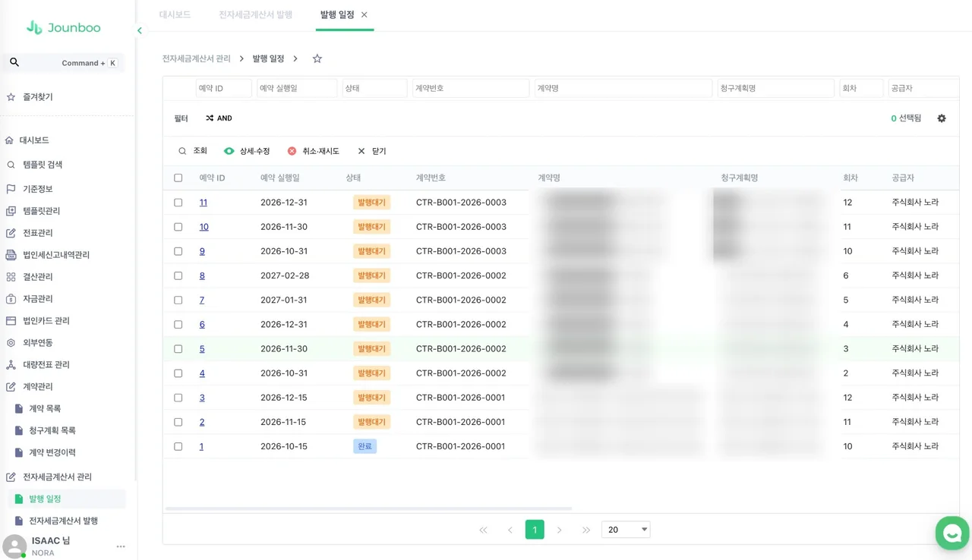
Task: Open 외부연동 in sidebar
Action: click(x=38, y=343)
